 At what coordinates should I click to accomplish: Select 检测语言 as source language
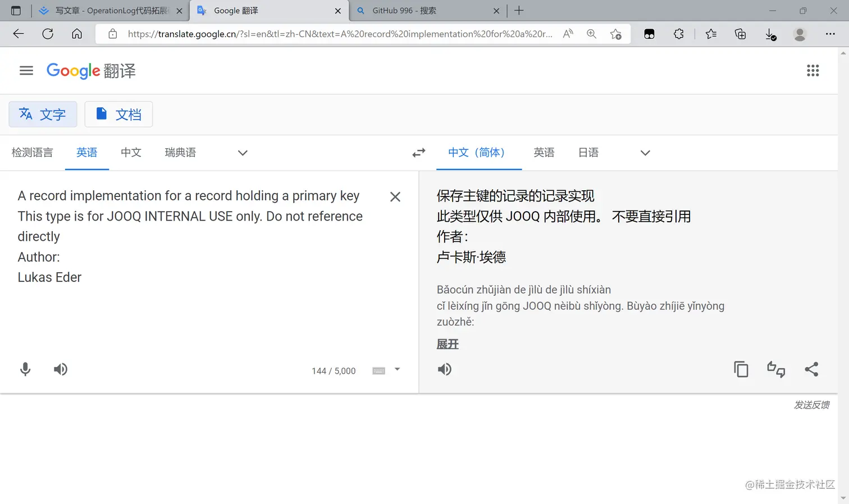coord(32,153)
